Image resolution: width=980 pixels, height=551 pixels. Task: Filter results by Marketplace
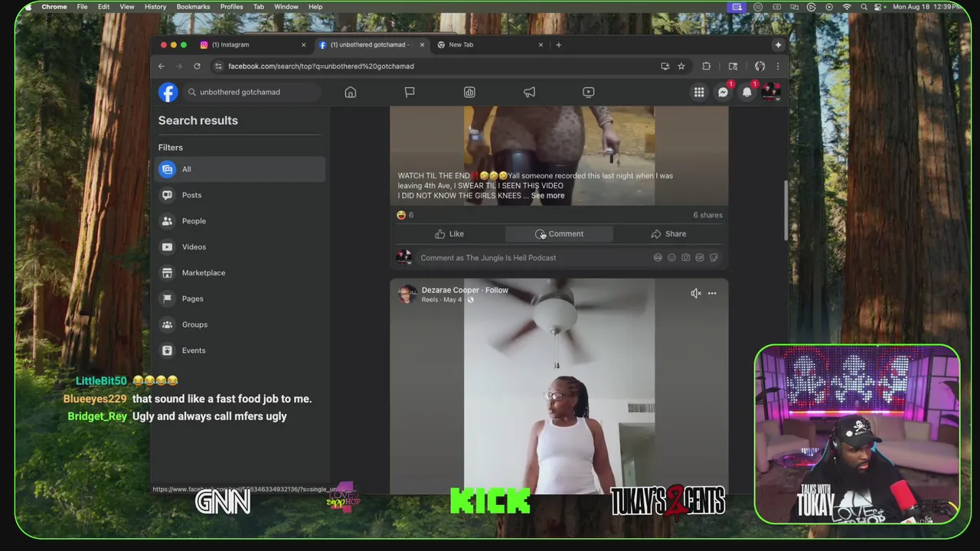tap(240, 272)
